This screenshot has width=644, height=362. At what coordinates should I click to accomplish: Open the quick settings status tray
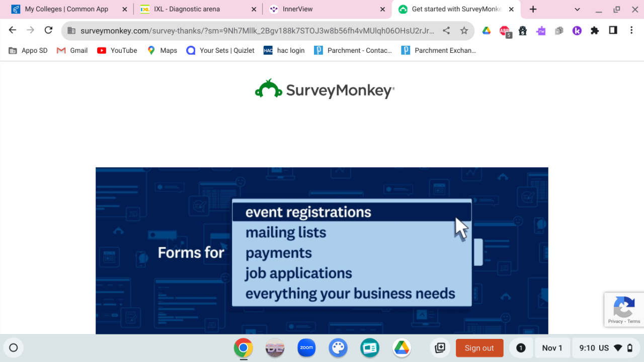pyautogui.click(x=606, y=348)
